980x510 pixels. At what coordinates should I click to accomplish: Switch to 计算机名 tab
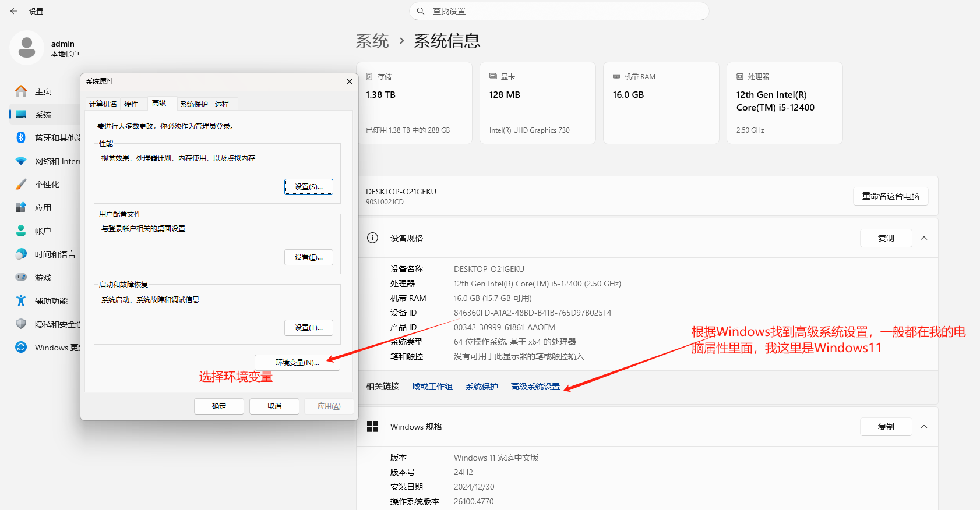click(103, 104)
